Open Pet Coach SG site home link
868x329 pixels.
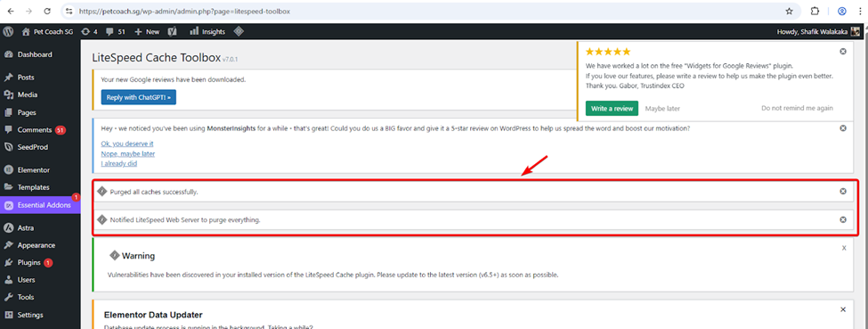click(47, 31)
